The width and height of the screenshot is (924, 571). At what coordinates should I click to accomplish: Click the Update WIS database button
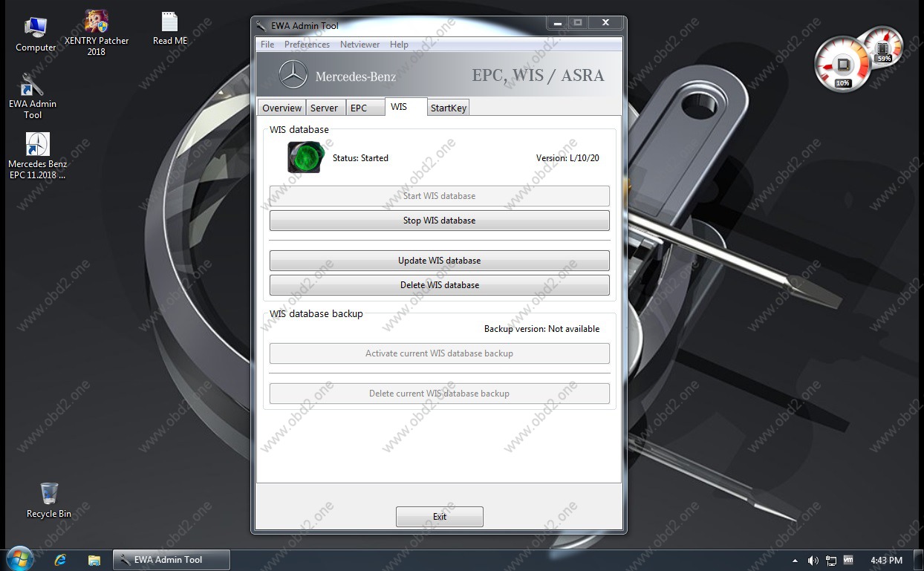click(x=439, y=261)
